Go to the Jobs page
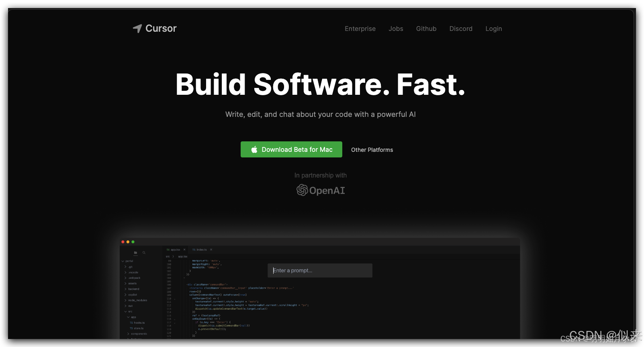Viewport: 644px width, 347px height. [x=396, y=29]
